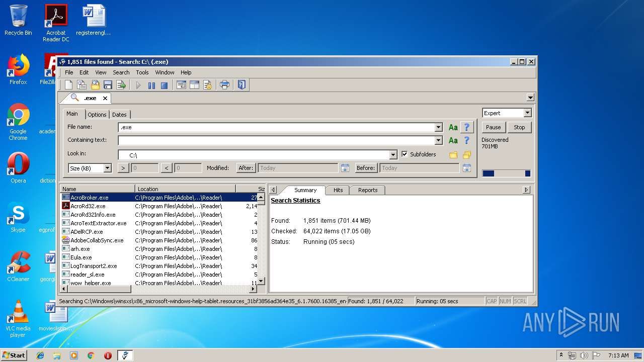
Task: Switch to the Reports results tab
Action: pyautogui.click(x=368, y=190)
